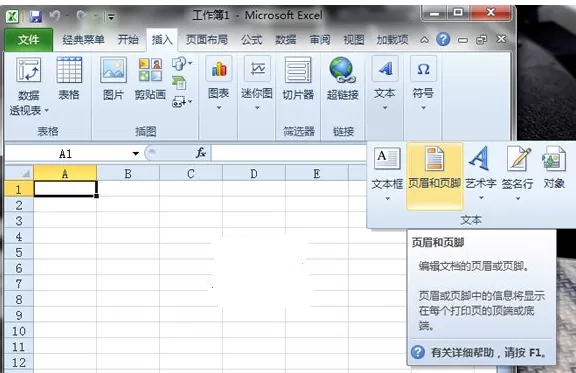576x373 pixels.
Task: Select row 5 header
Action: (x=19, y=252)
